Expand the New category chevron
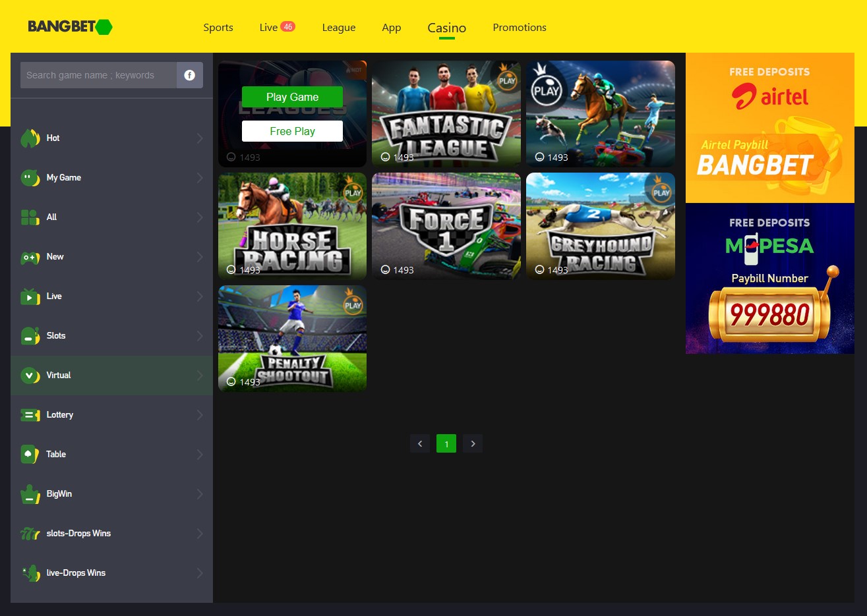The height and width of the screenshot is (616, 867). coord(200,257)
